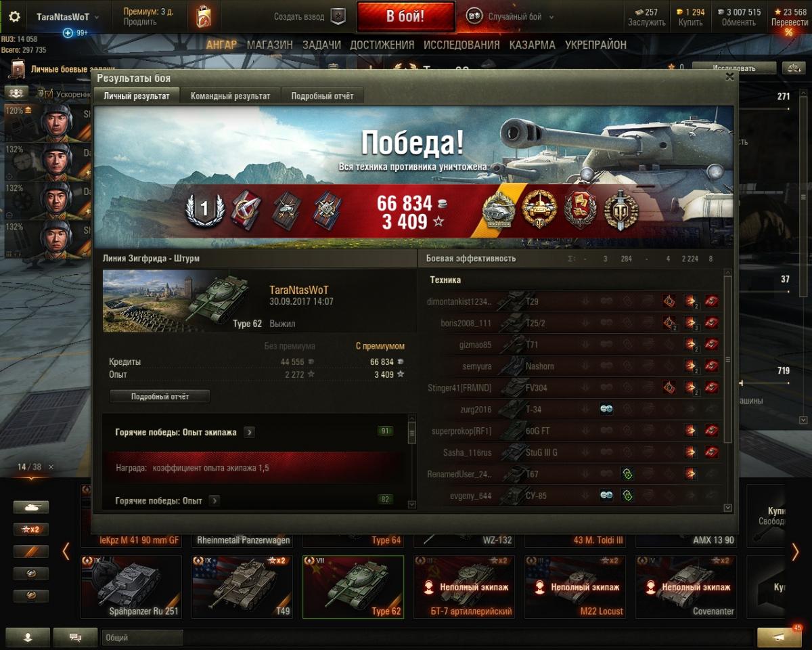The image size is (812, 650).
Task: Click the Подробный отчёт button under credits
Action: [x=160, y=397]
